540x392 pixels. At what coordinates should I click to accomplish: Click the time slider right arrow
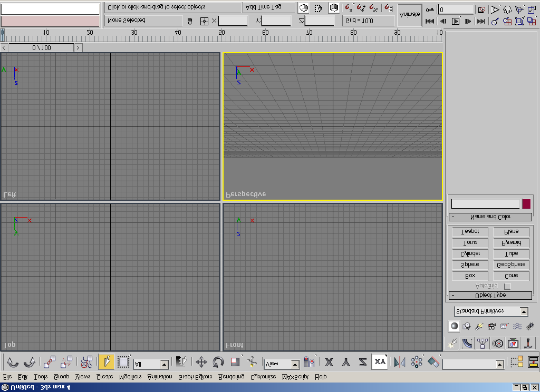[x=78, y=47]
